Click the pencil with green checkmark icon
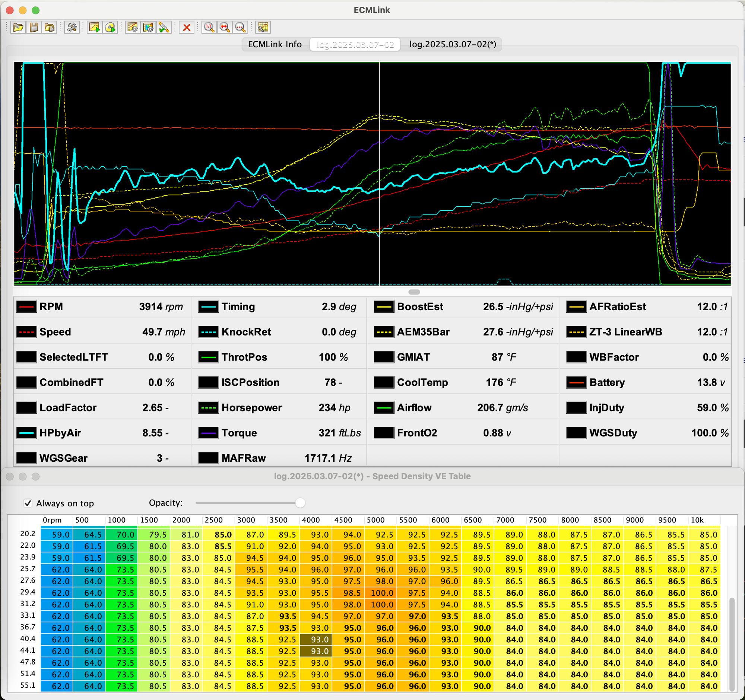The height and width of the screenshot is (700, 745). [164, 27]
